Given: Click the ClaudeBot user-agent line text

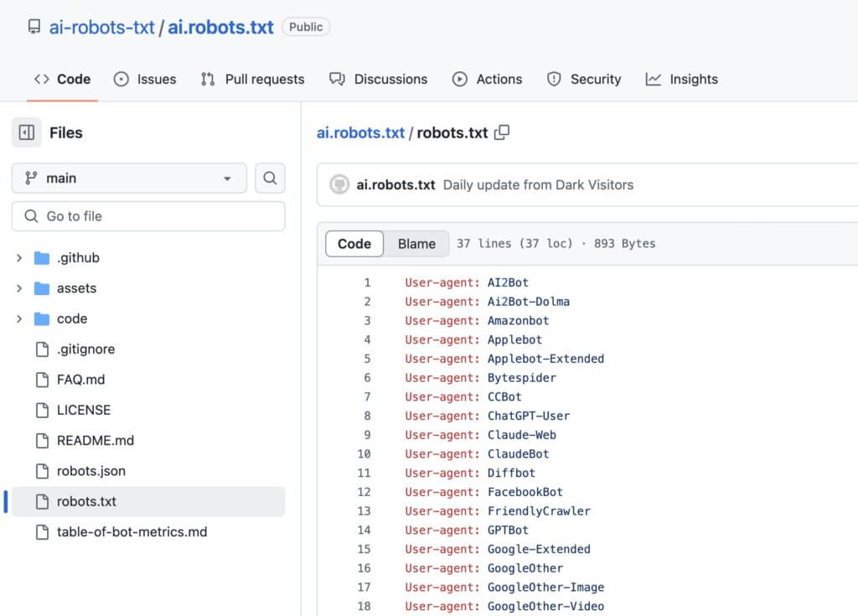Looking at the screenshot, I should click(x=477, y=454).
